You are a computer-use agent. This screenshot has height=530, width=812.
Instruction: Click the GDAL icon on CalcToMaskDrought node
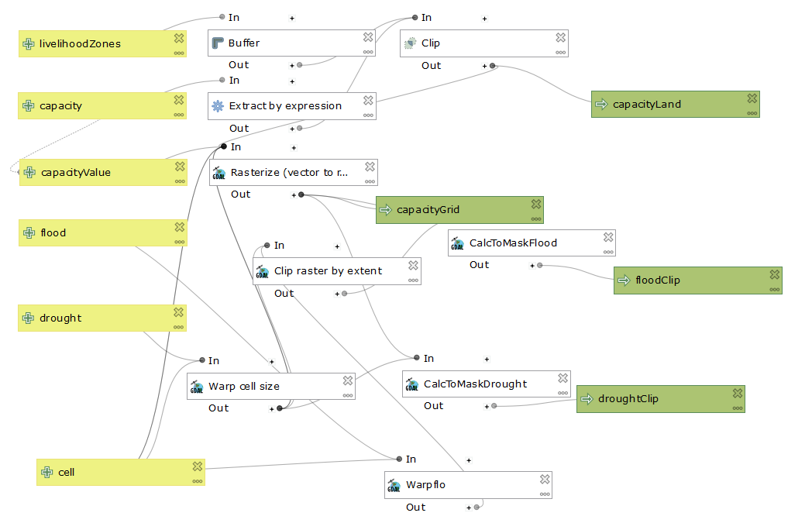412,384
